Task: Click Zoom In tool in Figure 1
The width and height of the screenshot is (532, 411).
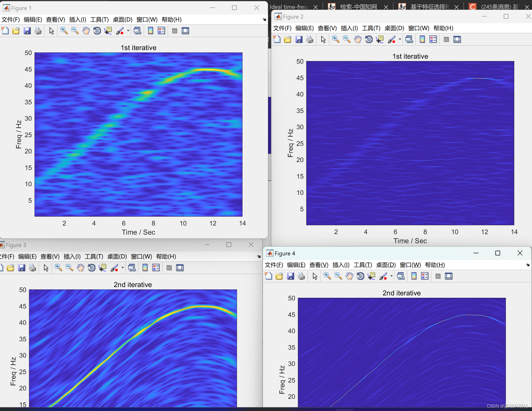Action: tap(64, 31)
